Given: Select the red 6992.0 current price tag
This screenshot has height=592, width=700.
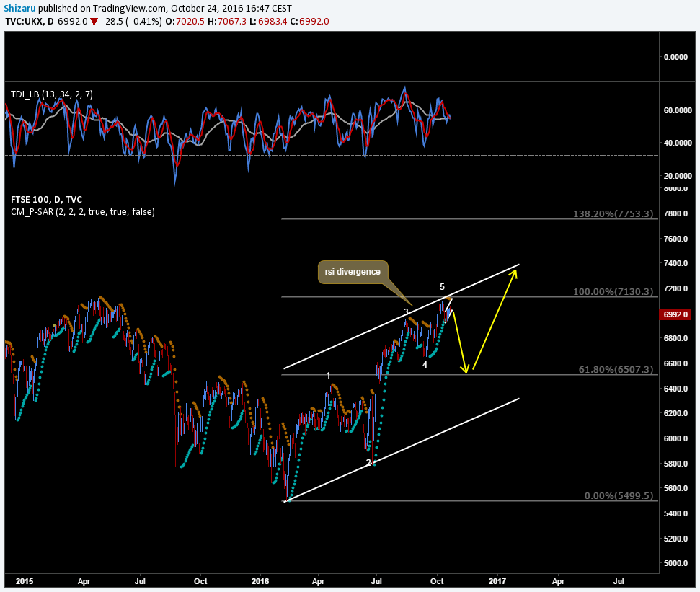Looking at the screenshot, I should [675, 314].
